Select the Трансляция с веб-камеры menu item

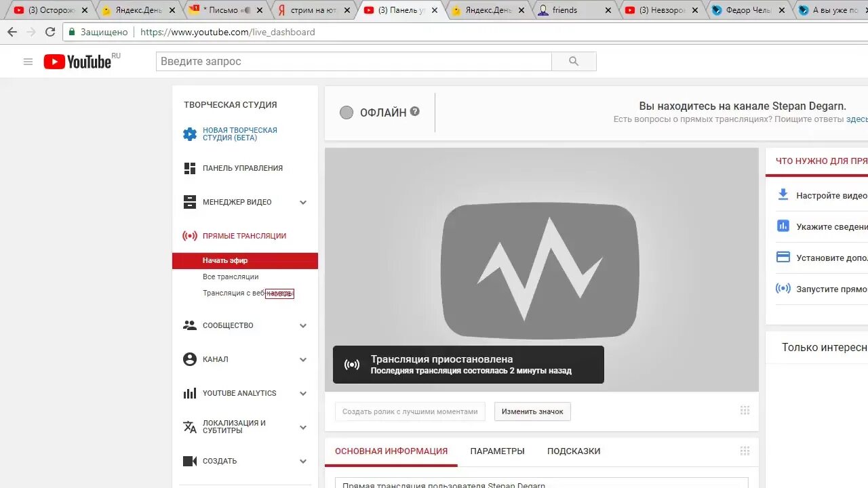click(x=248, y=293)
